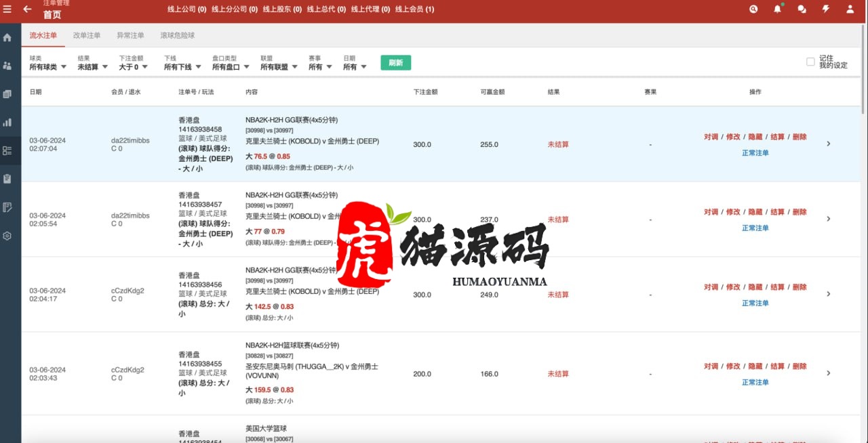Viewport: 868px width, 443px height.
Task: Expand row 14163938456 with its chevron
Action: point(829,294)
